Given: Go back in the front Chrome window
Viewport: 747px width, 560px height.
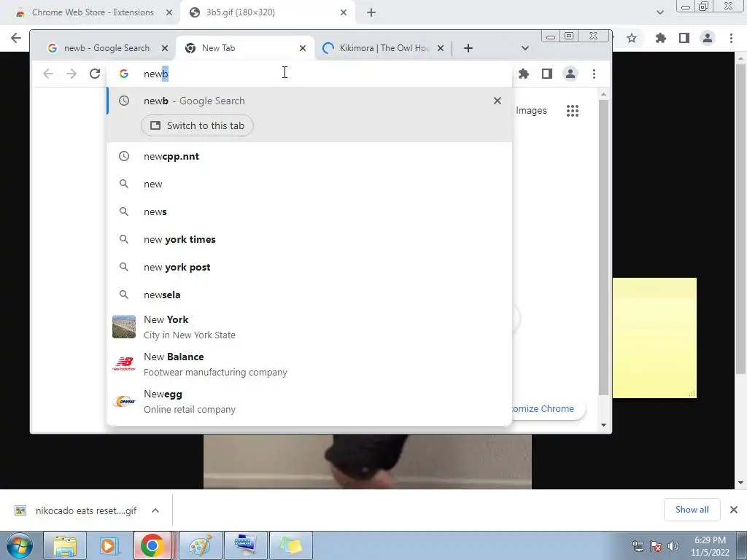Looking at the screenshot, I should [48, 74].
